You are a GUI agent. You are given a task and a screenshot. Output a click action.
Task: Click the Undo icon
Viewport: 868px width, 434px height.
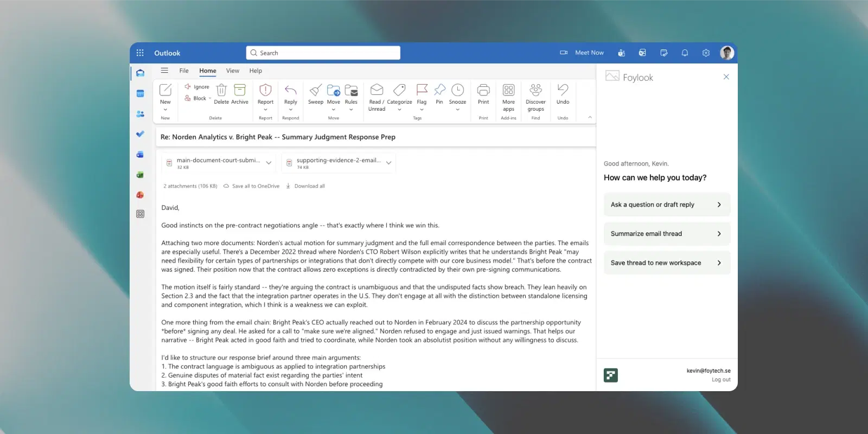click(563, 90)
